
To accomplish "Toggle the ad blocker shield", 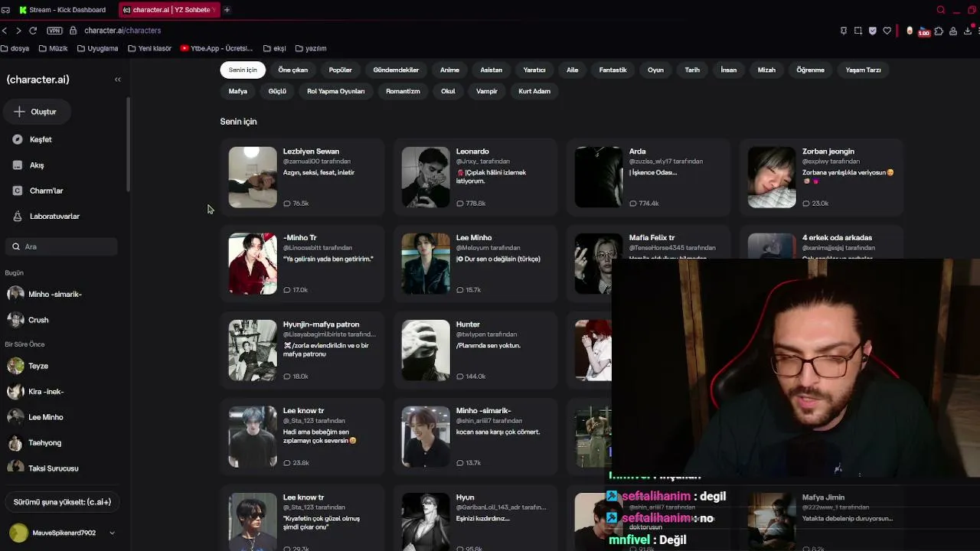I will point(872,31).
